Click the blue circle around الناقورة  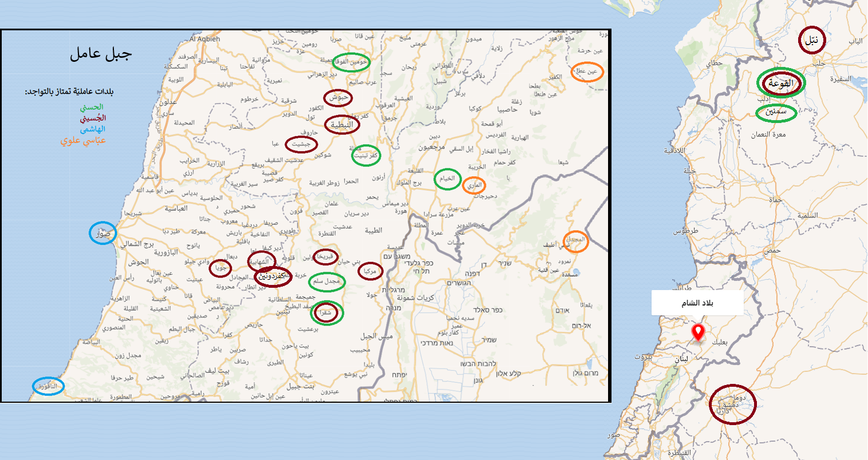pyautogui.click(x=48, y=386)
